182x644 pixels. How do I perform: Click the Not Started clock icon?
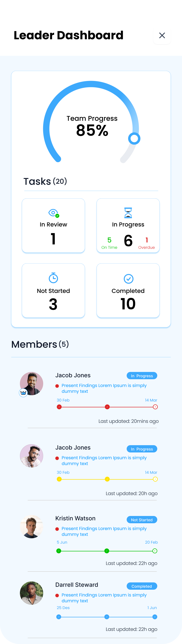53,278
